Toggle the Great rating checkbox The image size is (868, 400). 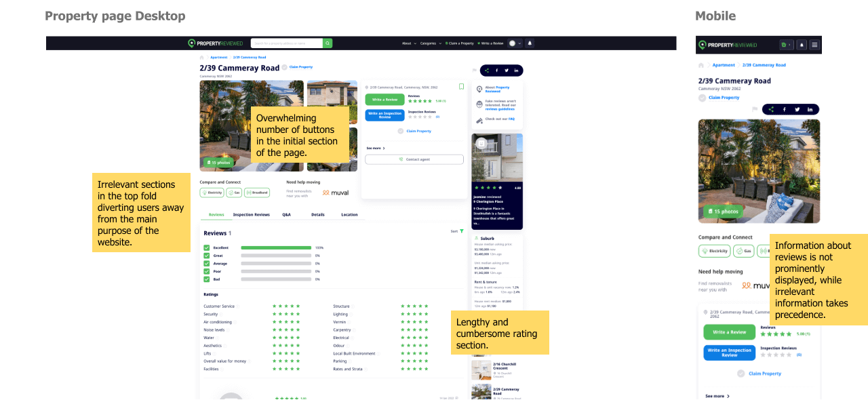point(207,256)
